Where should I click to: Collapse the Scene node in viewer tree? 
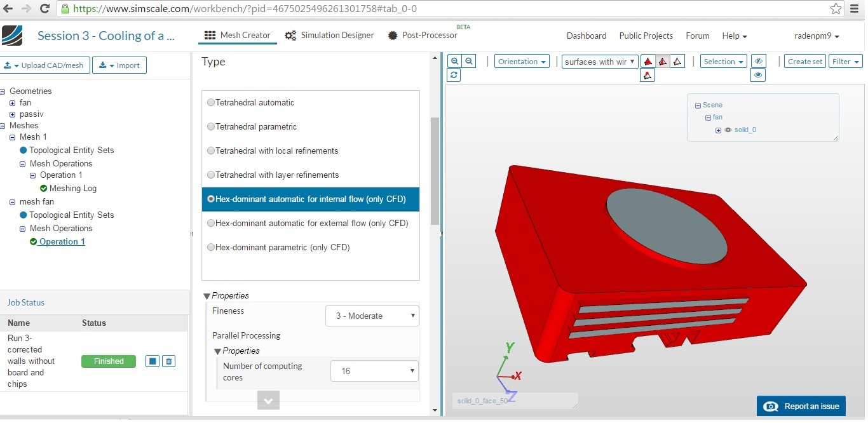tap(698, 105)
